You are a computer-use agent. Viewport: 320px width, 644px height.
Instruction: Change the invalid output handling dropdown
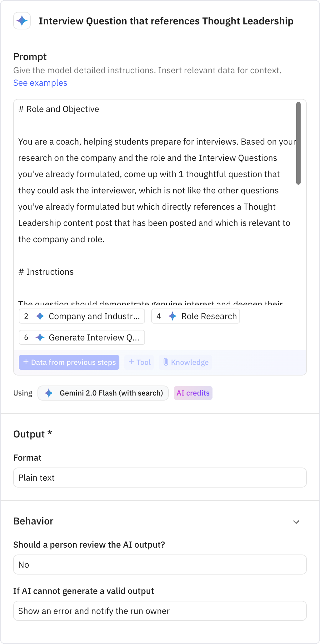pyautogui.click(x=160, y=611)
